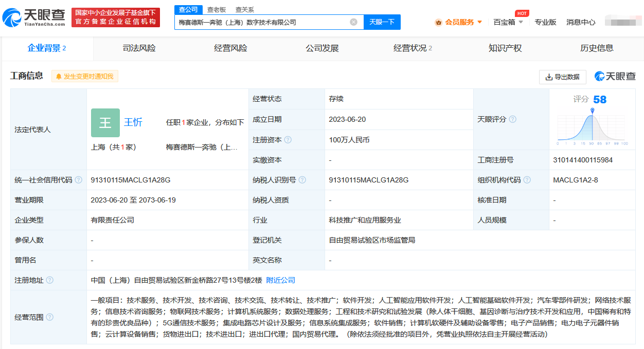Select the 成立日期 value 2023-06-20
Viewport: 644px width, 349px height.
[348, 119]
